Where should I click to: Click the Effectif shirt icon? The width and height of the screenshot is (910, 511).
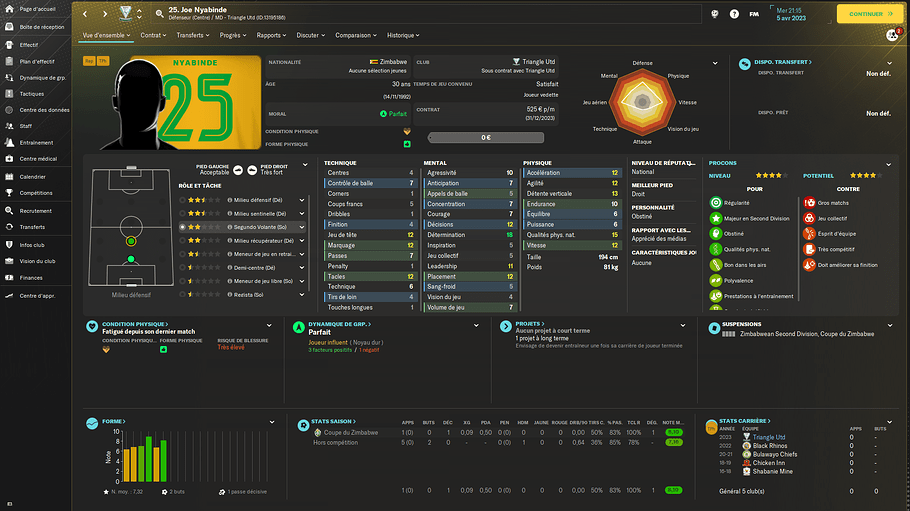(x=9, y=45)
